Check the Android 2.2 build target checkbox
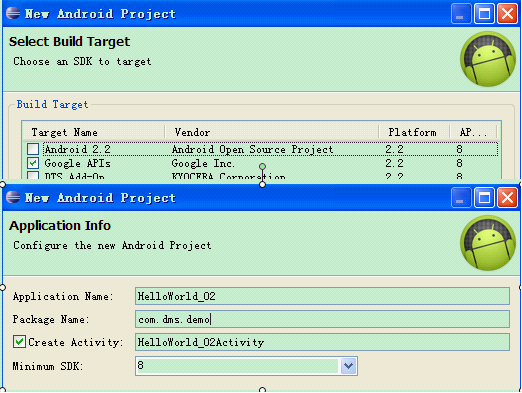The height and width of the screenshot is (393, 522). click(x=33, y=149)
